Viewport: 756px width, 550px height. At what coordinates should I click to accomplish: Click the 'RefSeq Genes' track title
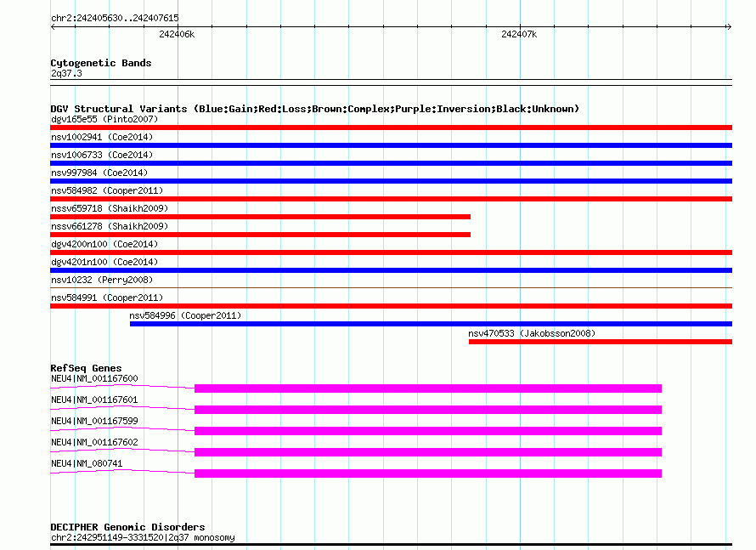pos(86,368)
